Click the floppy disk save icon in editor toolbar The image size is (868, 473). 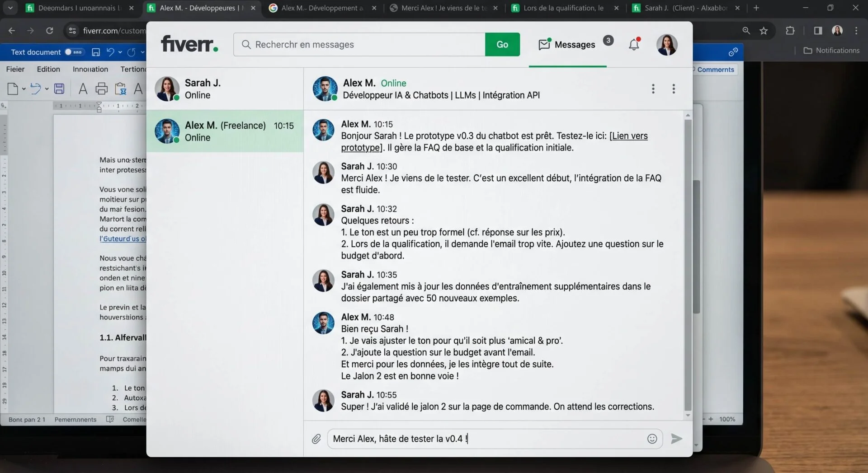click(x=59, y=89)
